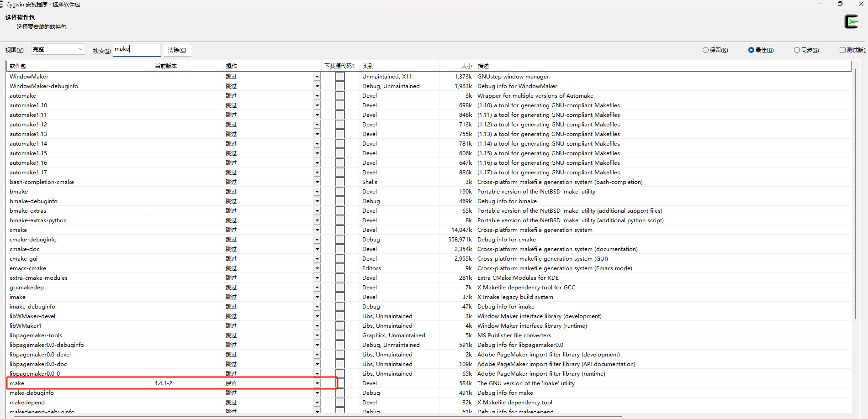Sort by the 描述 column header

coord(663,66)
